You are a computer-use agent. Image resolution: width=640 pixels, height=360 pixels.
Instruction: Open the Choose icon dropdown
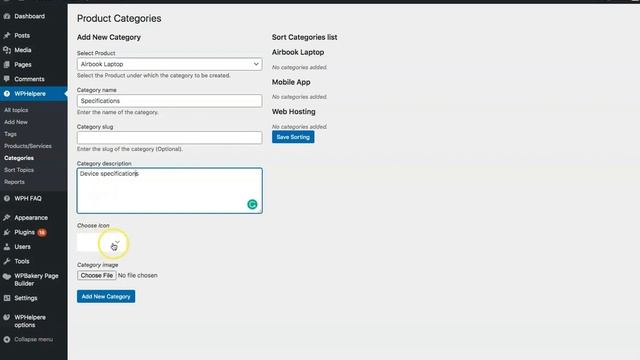[x=99, y=242]
